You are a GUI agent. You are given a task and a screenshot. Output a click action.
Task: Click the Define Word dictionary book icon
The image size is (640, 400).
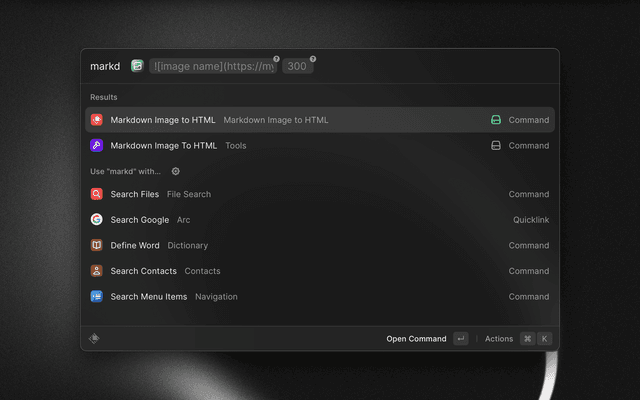97,246
